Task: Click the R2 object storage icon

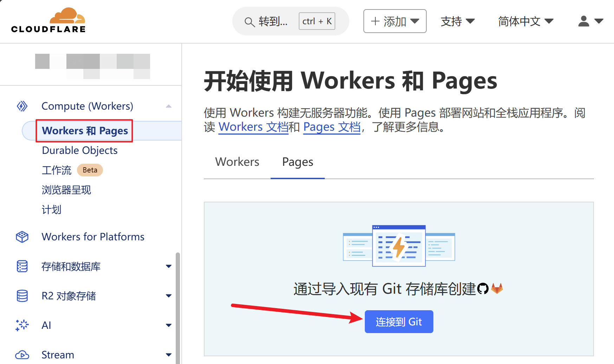Action: point(22,296)
